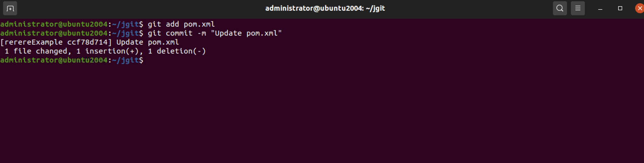Click the ~/jgit path in the last prompt
The image size is (644, 163).
125,60
